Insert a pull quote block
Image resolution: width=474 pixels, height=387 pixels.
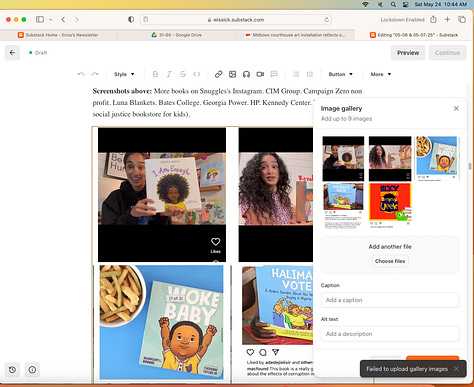[x=274, y=74]
